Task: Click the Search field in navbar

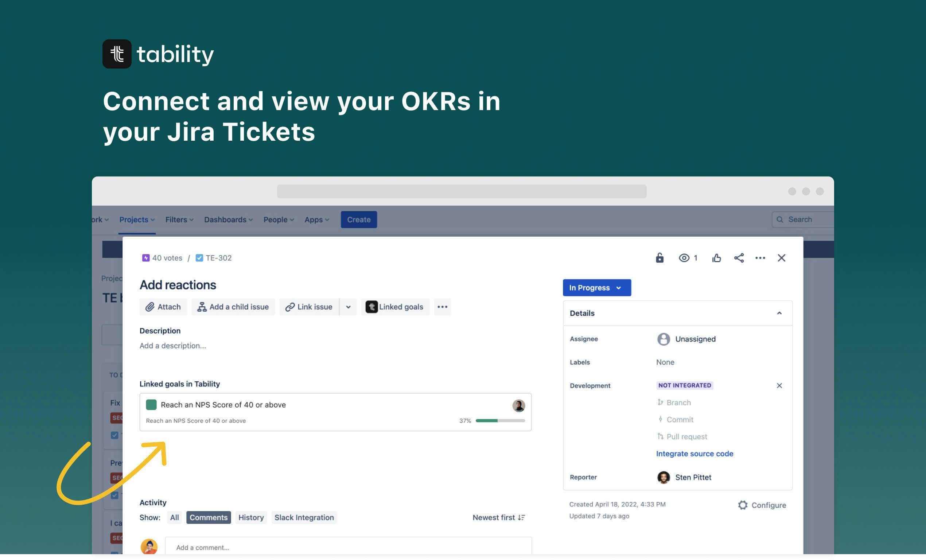Action: tap(803, 219)
